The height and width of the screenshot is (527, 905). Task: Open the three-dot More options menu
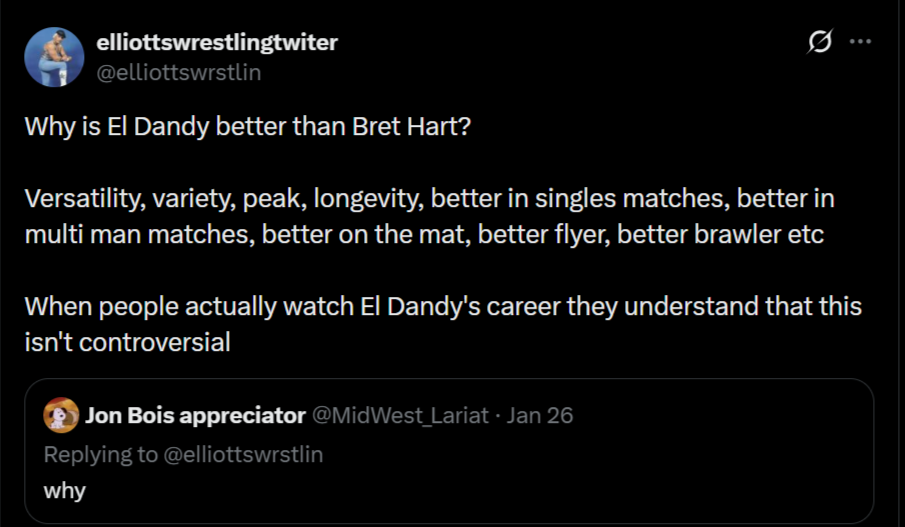(859, 42)
